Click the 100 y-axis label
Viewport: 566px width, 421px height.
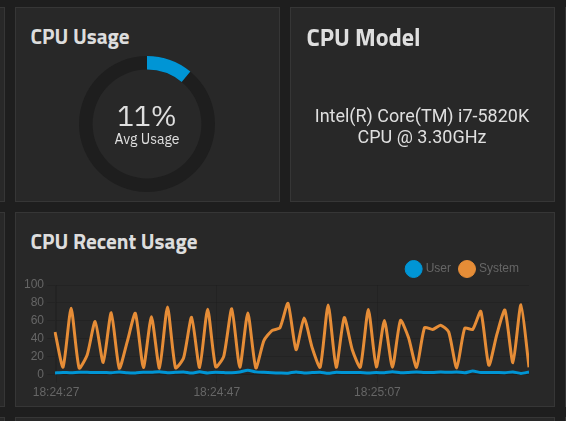[x=34, y=284]
